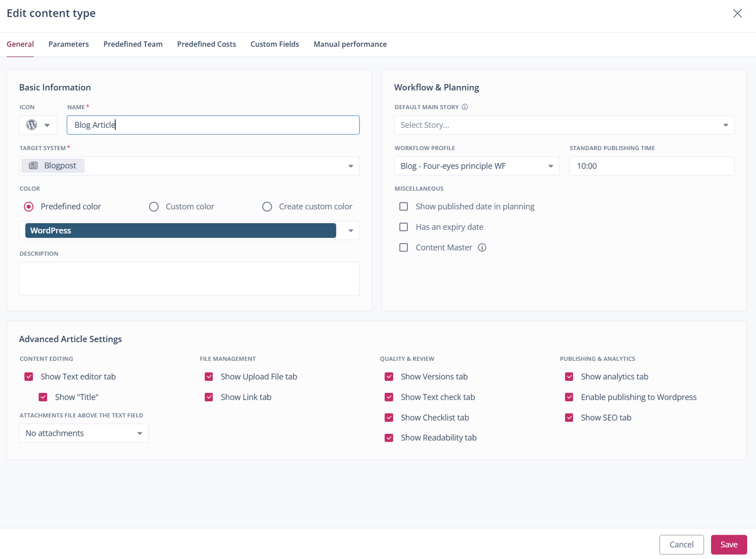Check the Has an expiry date box
The height and width of the screenshot is (559, 756).
pos(404,227)
